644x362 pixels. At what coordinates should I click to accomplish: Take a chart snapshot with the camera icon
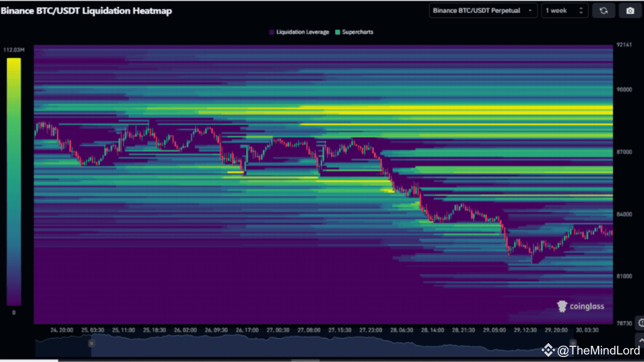630,10
